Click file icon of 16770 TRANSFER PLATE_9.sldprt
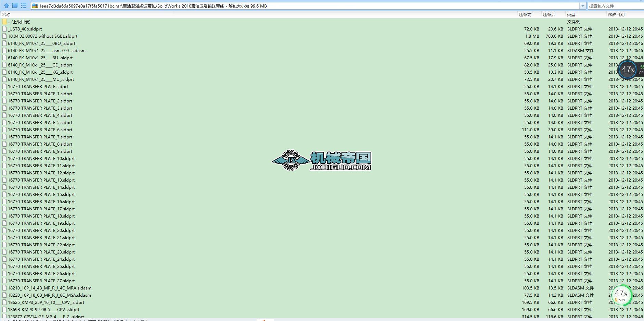The image size is (644, 321). 4,151
